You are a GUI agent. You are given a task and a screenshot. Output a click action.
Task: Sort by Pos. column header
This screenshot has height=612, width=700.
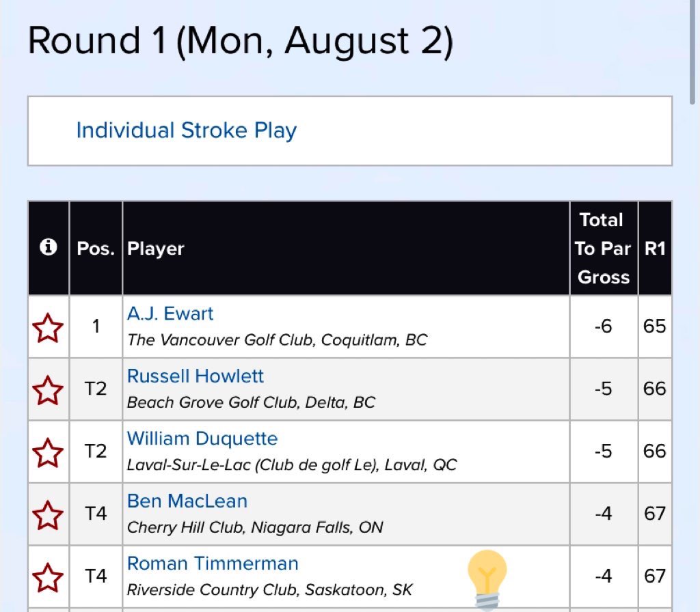(96, 249)
